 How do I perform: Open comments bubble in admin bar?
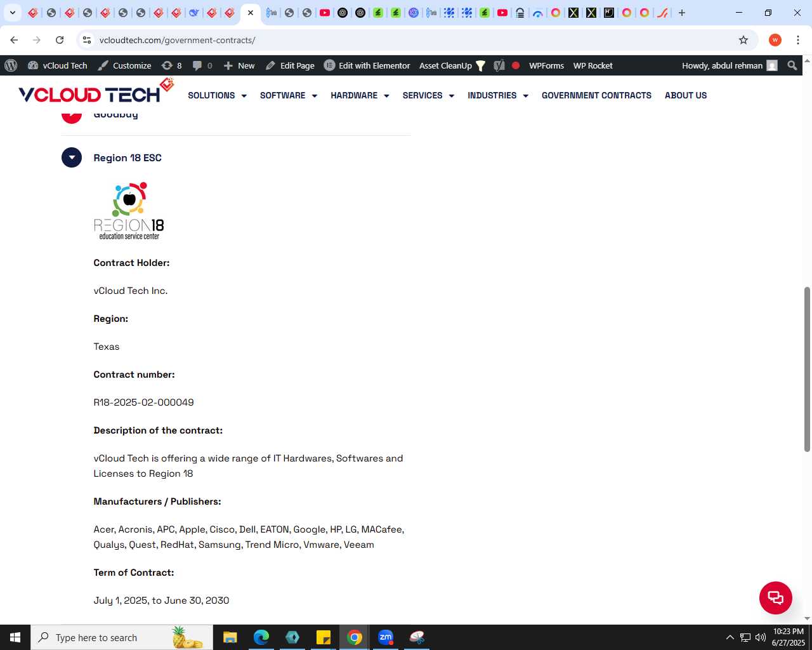pos(202,65)
